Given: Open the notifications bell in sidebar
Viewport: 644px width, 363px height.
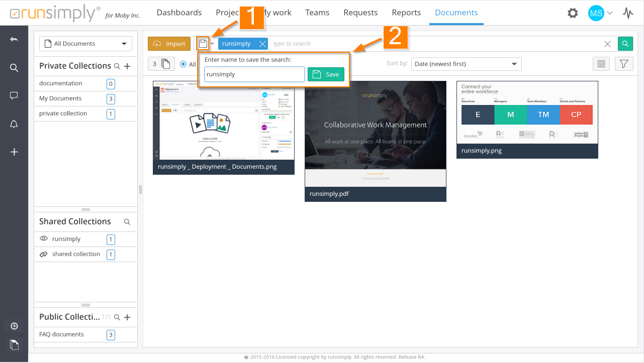Looking at the screenshot, I should point(14,124).
